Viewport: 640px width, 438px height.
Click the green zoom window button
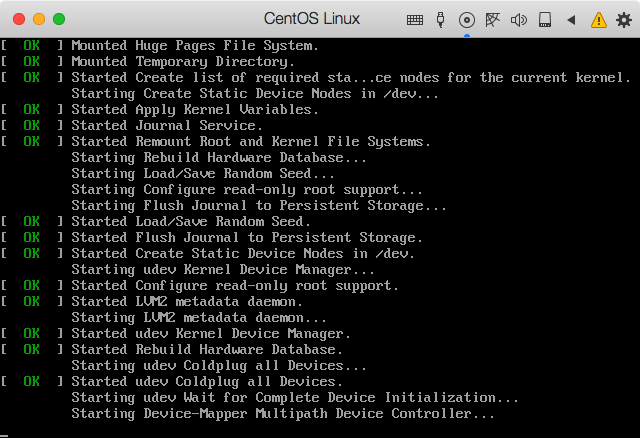click(x=59, y=19)
